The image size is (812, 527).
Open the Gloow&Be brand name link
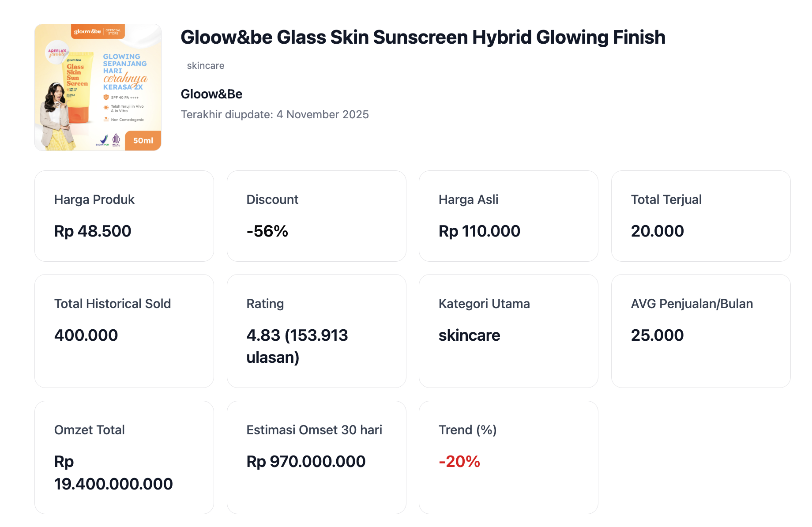tap(211, 94)
